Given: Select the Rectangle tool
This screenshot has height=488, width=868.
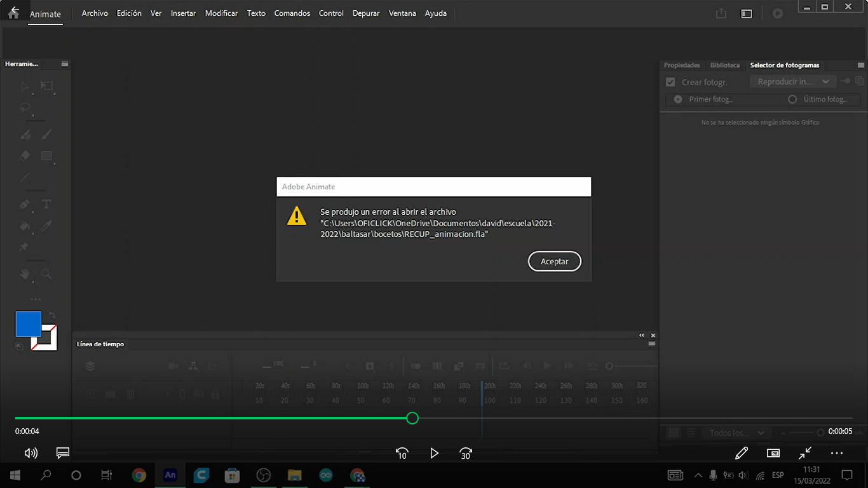Looking at the screenshot, I should [x=47, y=156].
